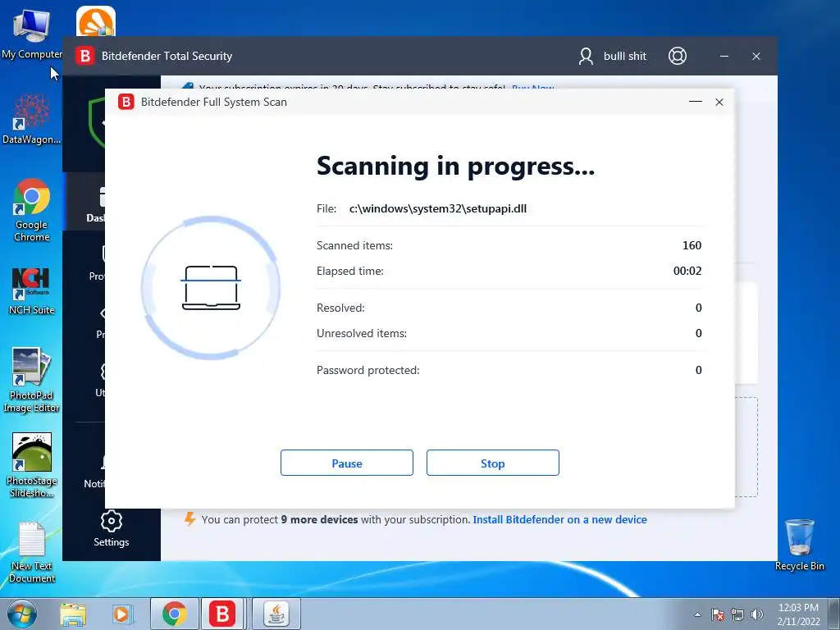Click the Elapsed time value 00:02
840x630 pixels.
coord(687,271)
